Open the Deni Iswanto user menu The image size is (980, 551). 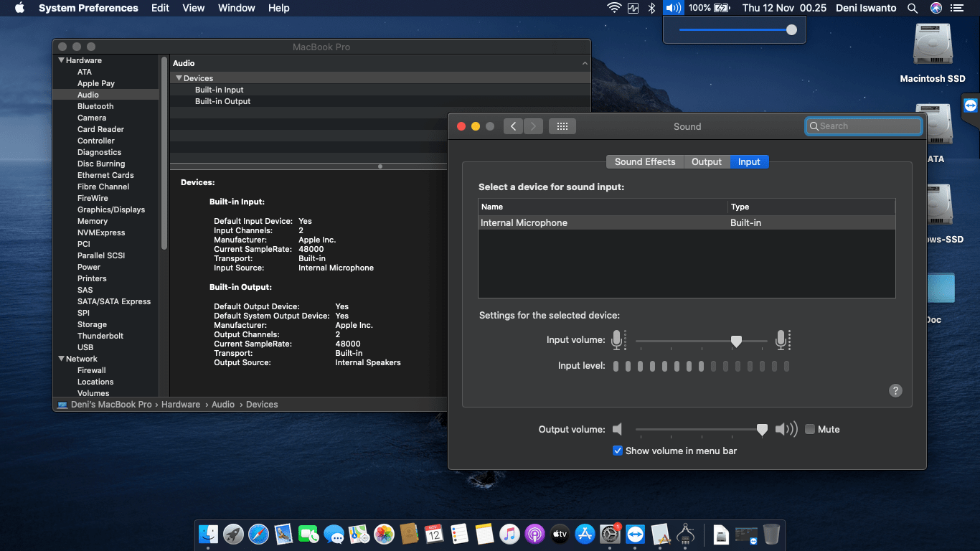click(866, 8)
